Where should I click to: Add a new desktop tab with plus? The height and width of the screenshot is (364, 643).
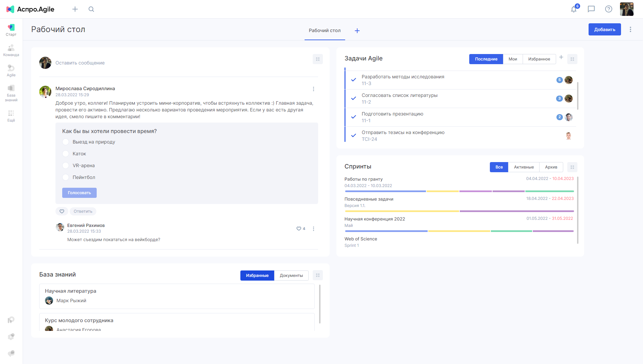click(x=357, y=31)
